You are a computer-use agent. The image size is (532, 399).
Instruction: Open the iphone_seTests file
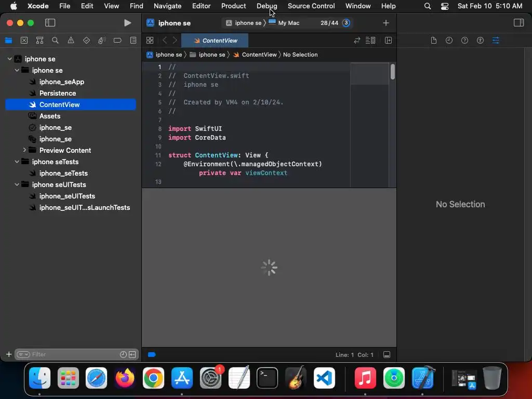tap(63, 173)
